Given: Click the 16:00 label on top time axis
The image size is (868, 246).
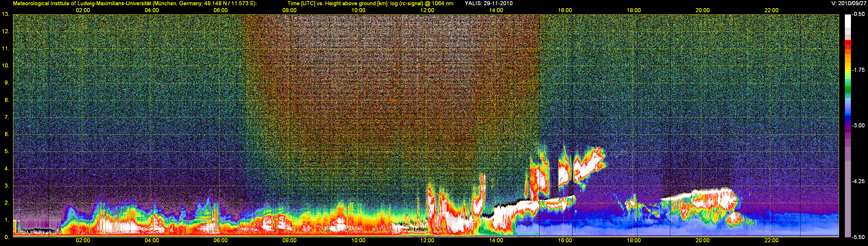Looking at the screenshot, I should (565, 10).
